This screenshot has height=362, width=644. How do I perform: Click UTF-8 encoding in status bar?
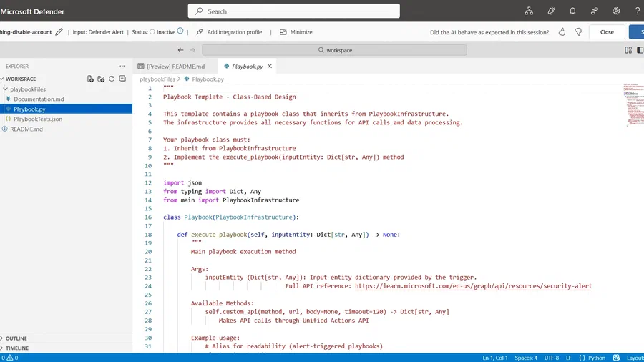point(551,358)
